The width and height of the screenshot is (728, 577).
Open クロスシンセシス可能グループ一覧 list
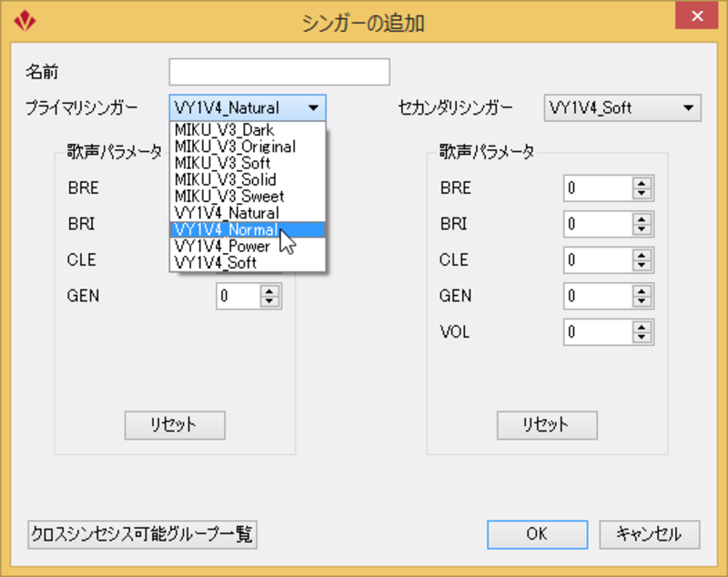[x=143, y=534]
